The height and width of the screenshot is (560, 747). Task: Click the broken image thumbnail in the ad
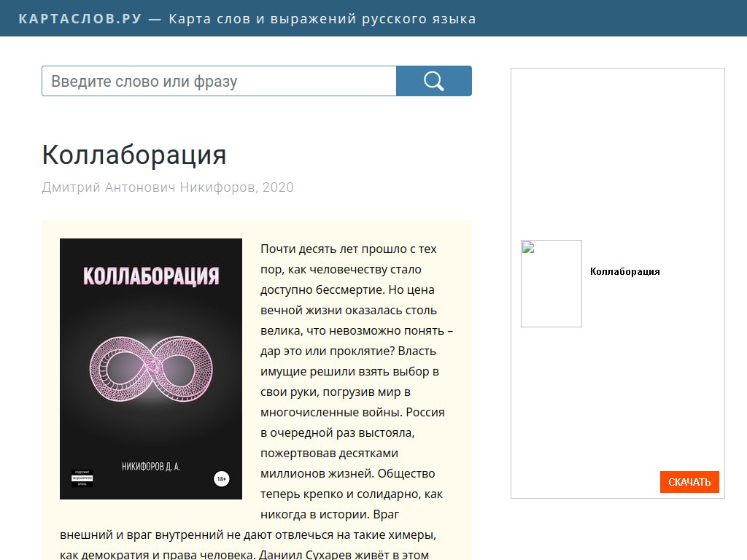(x=551, y=284)
